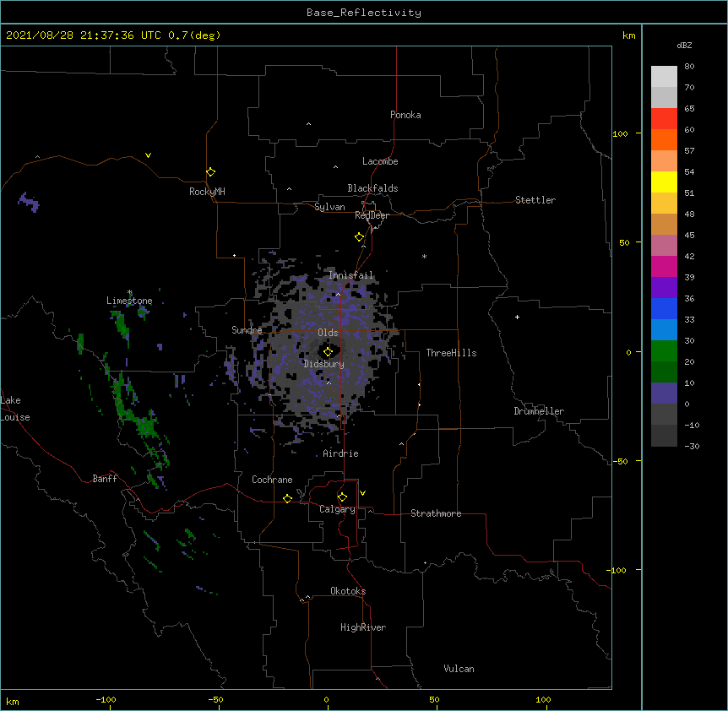Screen dimensions: 728x711
Task: Click the Blackfalds label on map
Action: click(372, 188)
